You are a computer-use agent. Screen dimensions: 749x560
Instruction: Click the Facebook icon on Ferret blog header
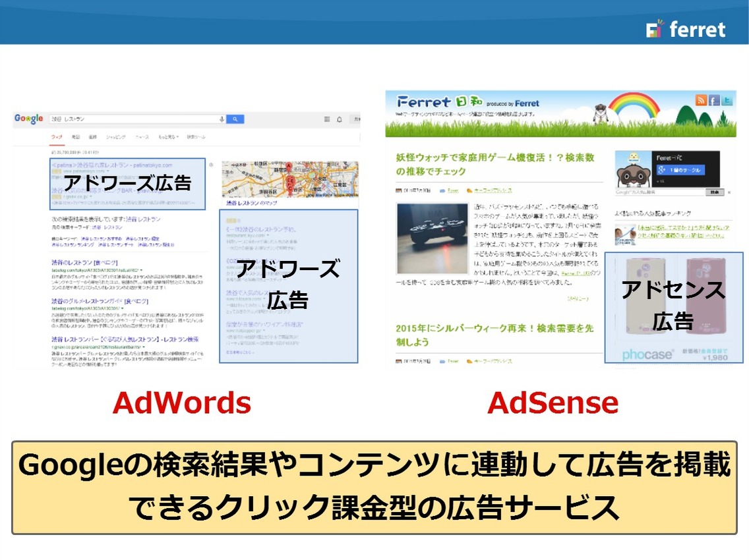pos(713,100)
